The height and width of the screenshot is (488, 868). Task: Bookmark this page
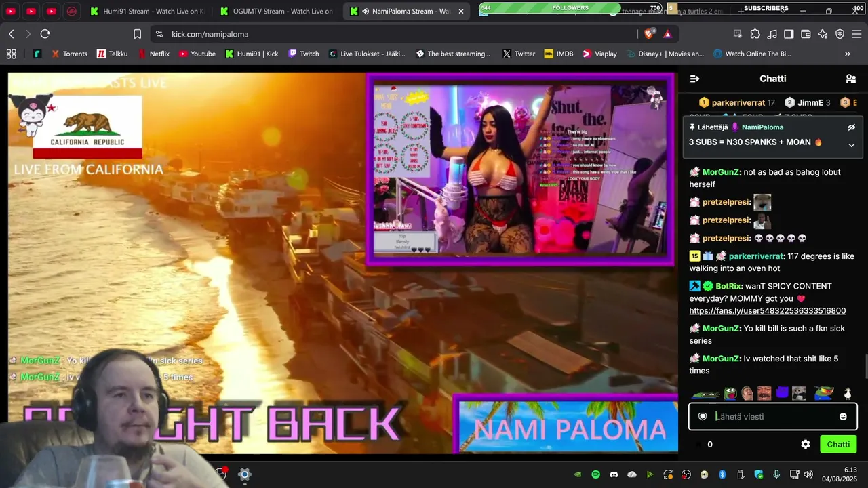pos(137,34)
